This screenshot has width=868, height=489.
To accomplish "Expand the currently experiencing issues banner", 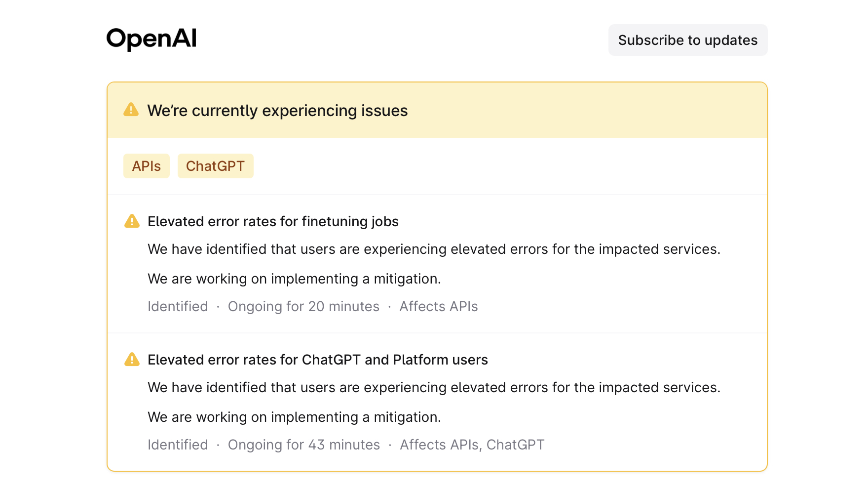I will [x=277, y=110].
